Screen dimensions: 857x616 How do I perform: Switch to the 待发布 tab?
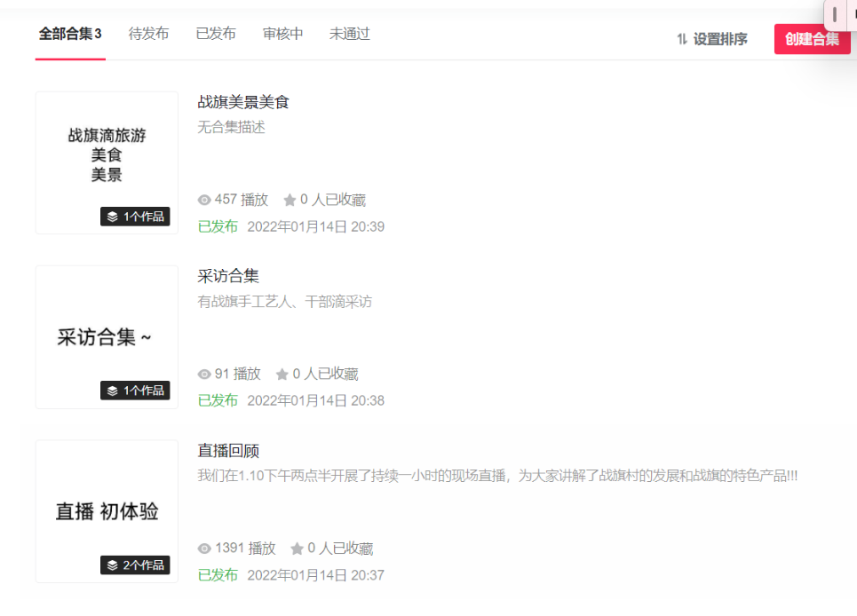tap(148, 35)
